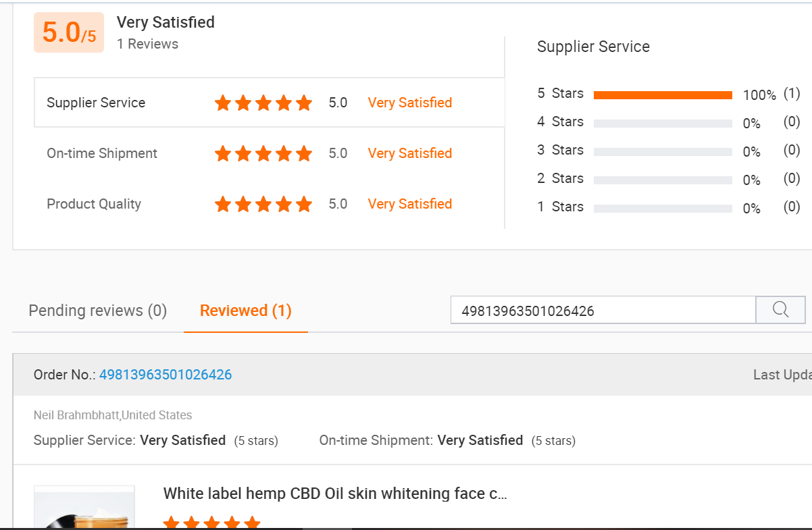Click the 5 Stars orange progress bar
The height and width of the screenshot is (530, 812).
pyautogui.click(x=663, y=95)
